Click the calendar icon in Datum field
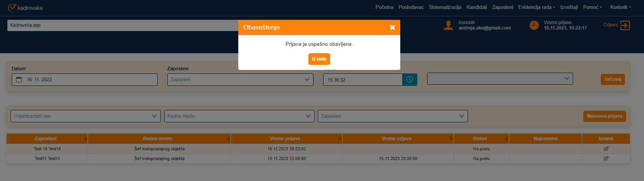The width and height of the screenshot is (644, 181). [x=19, y=80]
